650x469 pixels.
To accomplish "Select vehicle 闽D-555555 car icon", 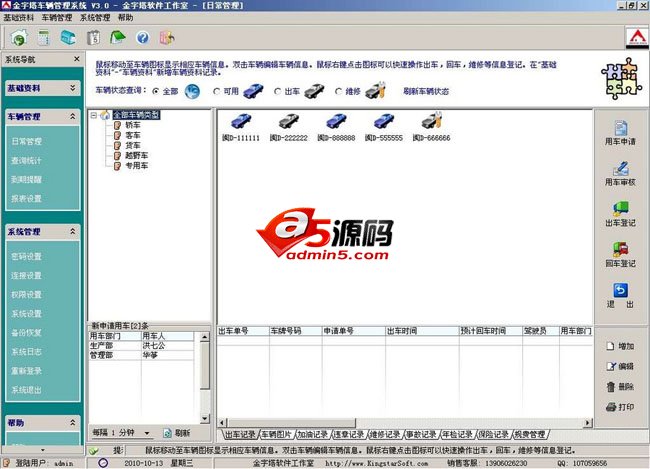I will tap(384, 121).
